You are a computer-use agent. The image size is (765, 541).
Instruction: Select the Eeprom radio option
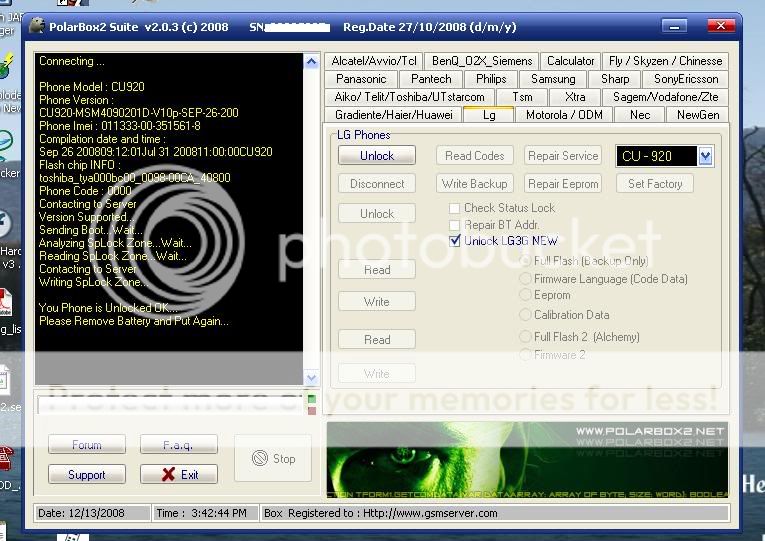(525, 295)
